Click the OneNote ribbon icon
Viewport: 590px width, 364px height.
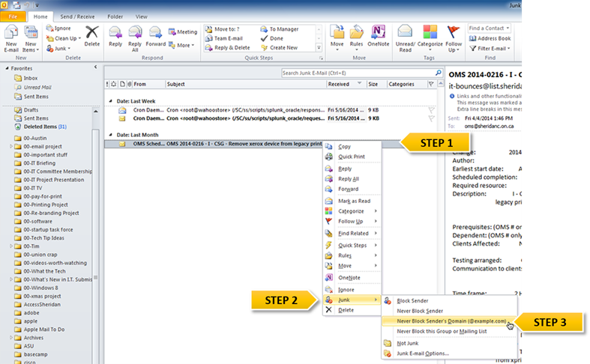click(378, 37)
